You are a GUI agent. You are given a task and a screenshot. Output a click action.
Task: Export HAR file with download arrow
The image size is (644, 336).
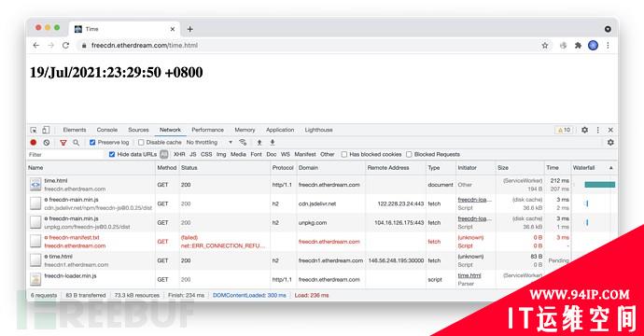(272, 142)
